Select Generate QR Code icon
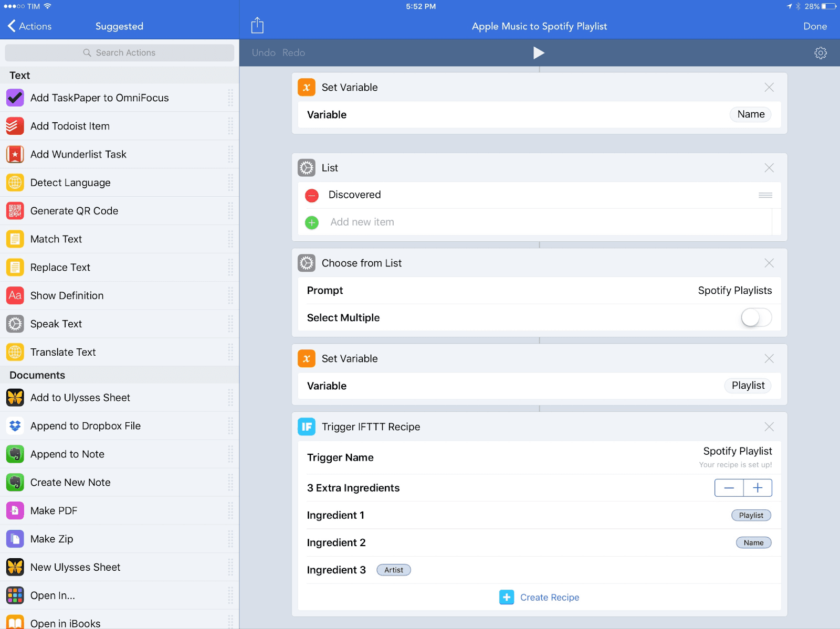 15,211
